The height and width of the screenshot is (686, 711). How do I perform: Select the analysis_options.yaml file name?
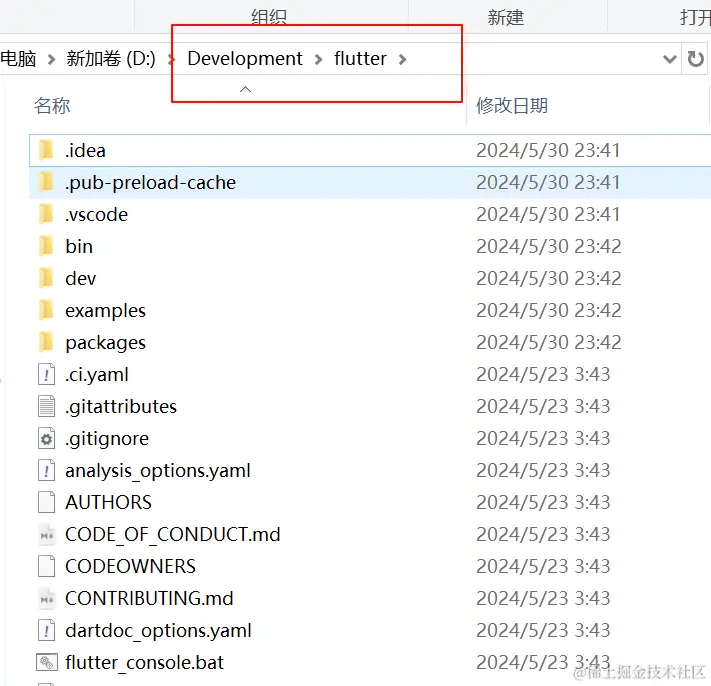[157, 471]
